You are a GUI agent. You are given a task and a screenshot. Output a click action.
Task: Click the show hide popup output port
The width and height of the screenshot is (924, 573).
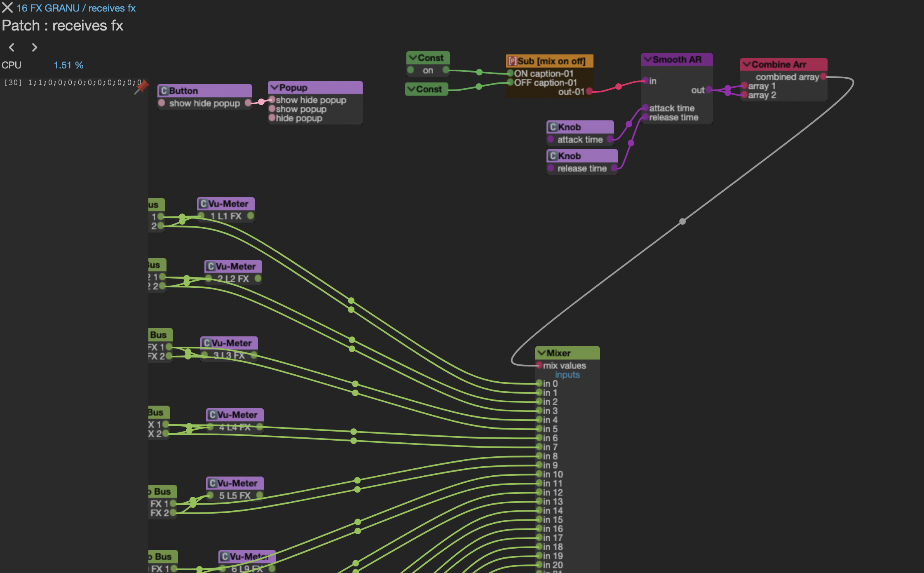coord(248,103)
